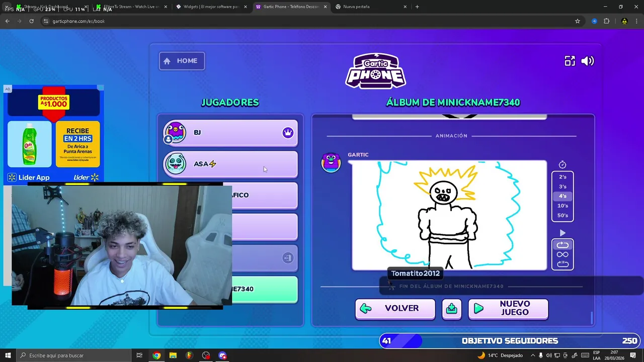Close the Gartic Phone browser tab
Viewport: 644px width, 362px height.
pos(326,7)
